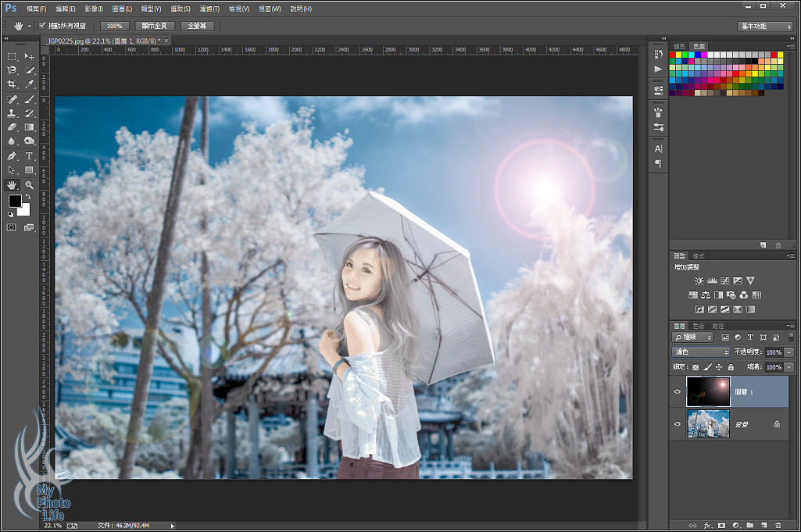This screenshot has width=801, height=532.
Task: Add a Brightness/Contrast adjustment (sun icon)
Action: 699,280
